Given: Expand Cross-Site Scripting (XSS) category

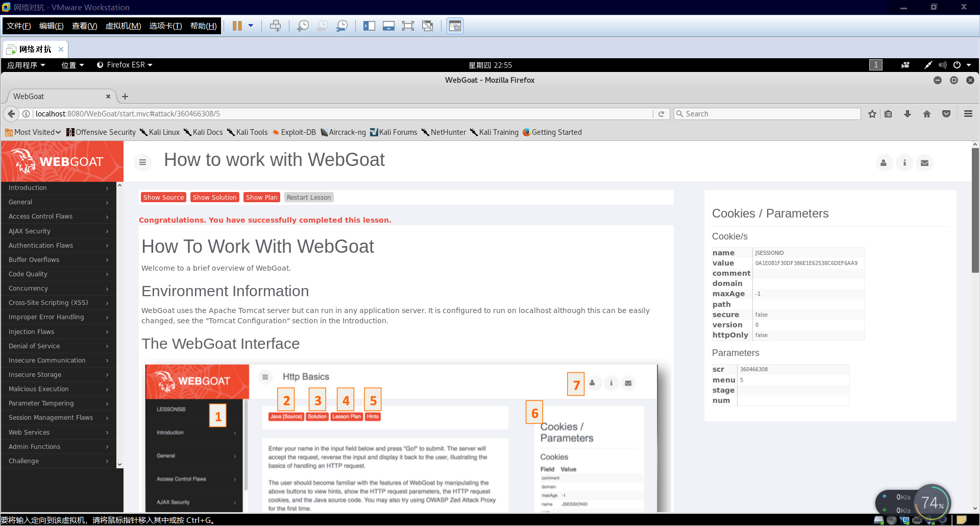Looking at the screenshot, I should click(59, 303).
